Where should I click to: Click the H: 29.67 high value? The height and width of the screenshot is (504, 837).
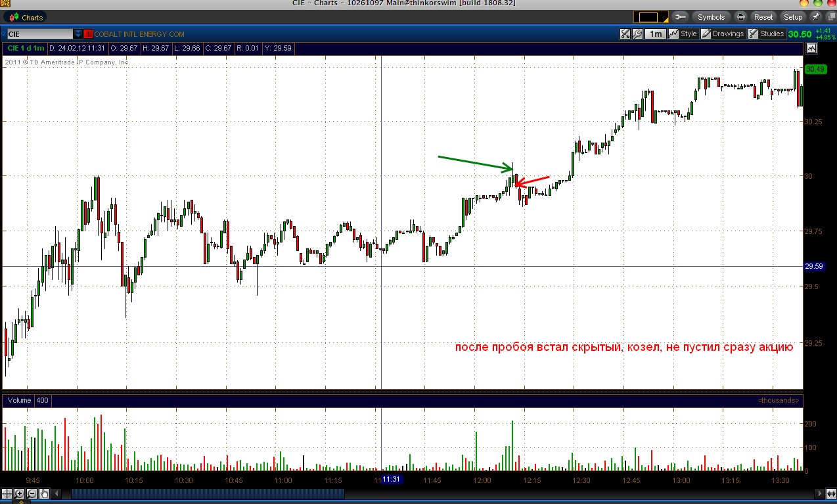(x=156, y=48)
